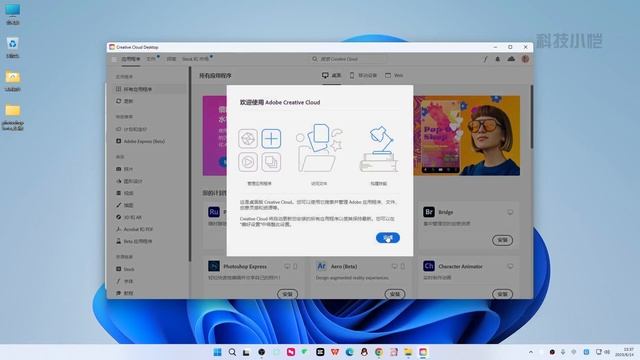Select the 桌面 desktop platform tab
Image resolution: width=640 pixels, height=360 pixels.
click(x=331, y=76)
